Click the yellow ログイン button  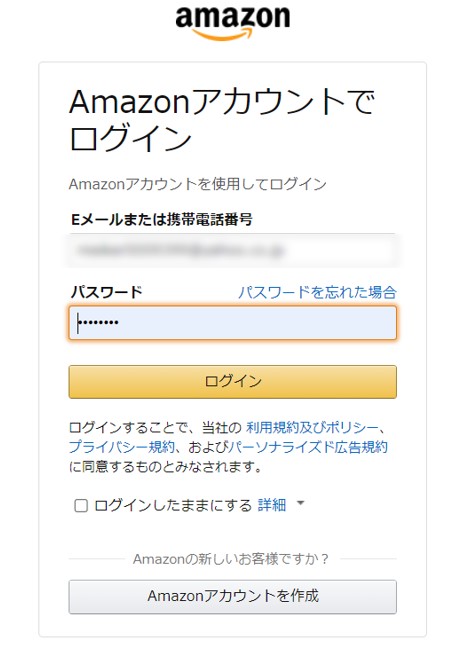233,382
